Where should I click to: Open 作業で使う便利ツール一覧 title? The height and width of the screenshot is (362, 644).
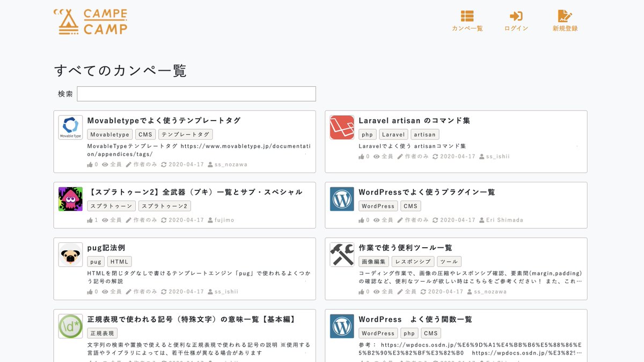[405, 248]
